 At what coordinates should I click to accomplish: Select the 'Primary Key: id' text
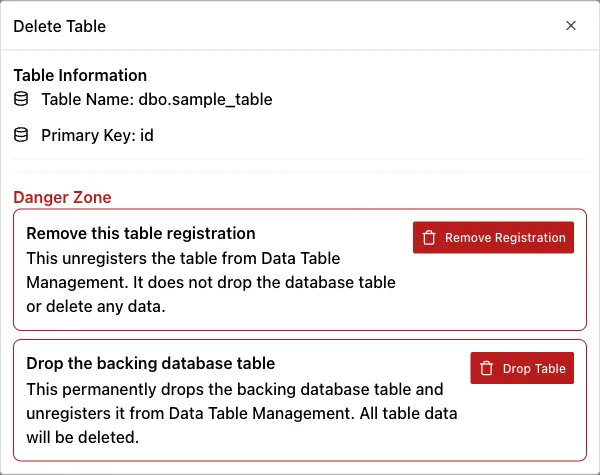pyautogui.click(x=98, y=135)
